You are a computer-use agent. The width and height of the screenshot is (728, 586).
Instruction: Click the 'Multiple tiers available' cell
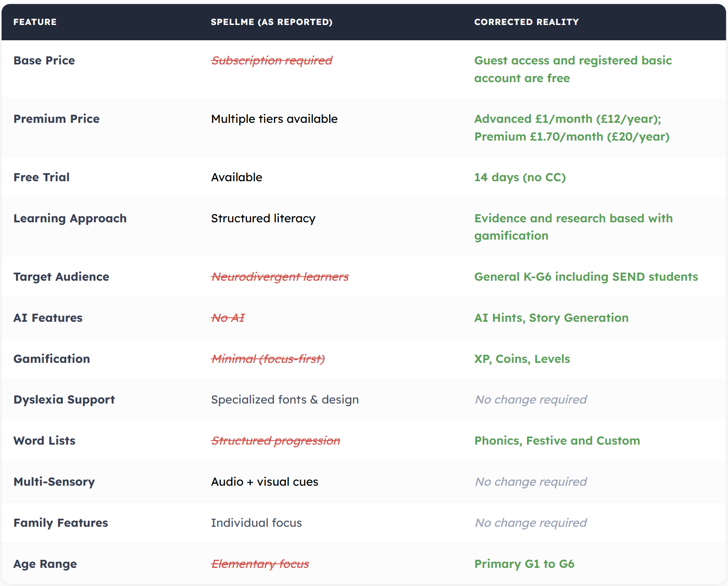[274, 119]
